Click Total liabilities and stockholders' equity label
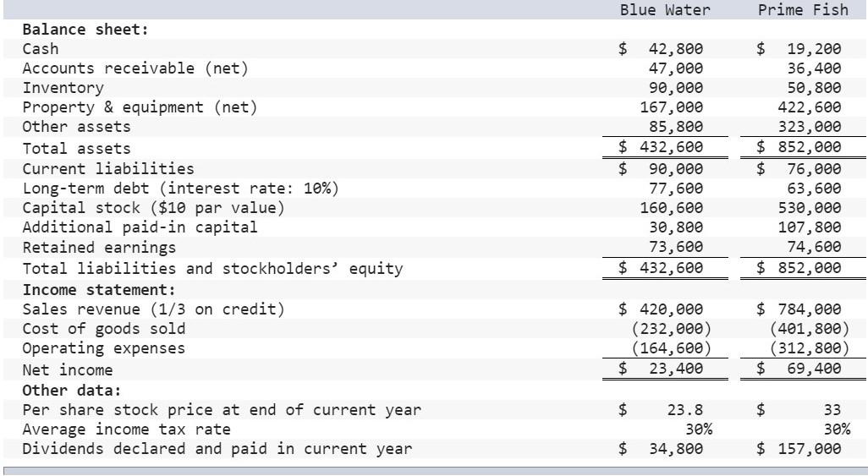Screen dimensions: 868x476 tap(212, 269)
